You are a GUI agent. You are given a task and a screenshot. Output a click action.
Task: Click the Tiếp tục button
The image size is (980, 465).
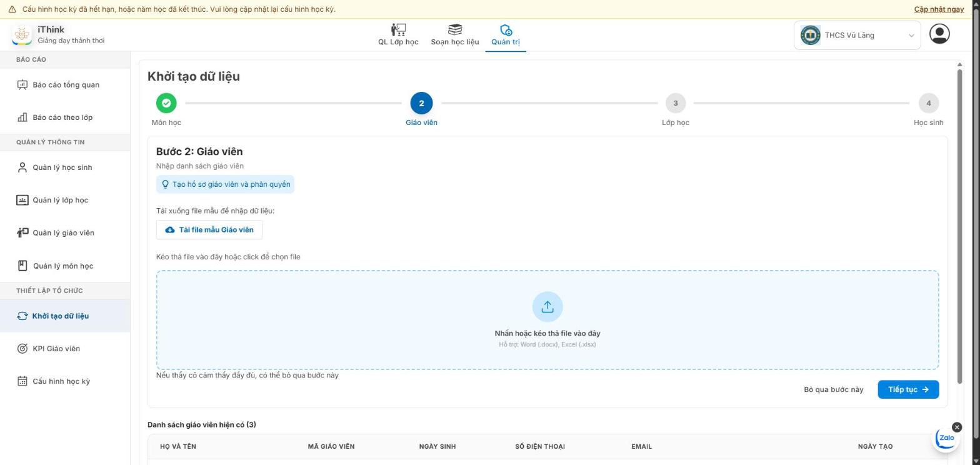(908, 389)
